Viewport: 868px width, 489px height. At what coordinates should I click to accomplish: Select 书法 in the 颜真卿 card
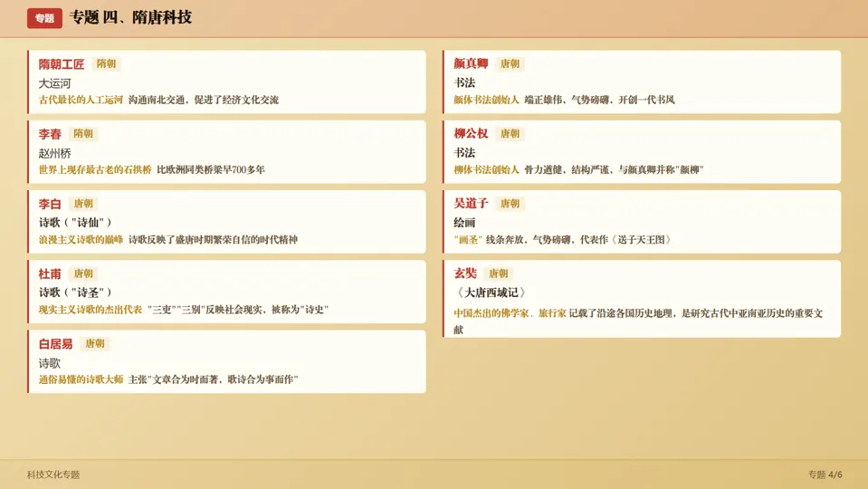(x=464, y=83)
